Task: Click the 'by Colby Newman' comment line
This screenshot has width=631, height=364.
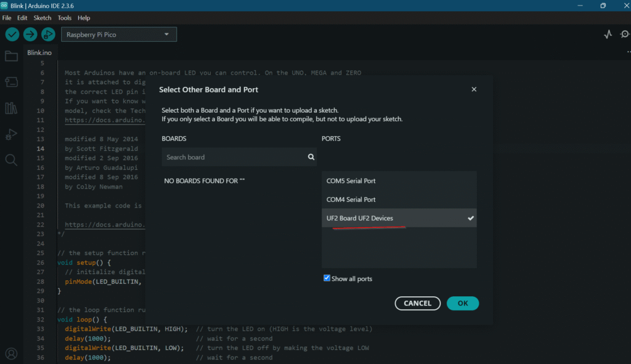Action: pos(94,187)
